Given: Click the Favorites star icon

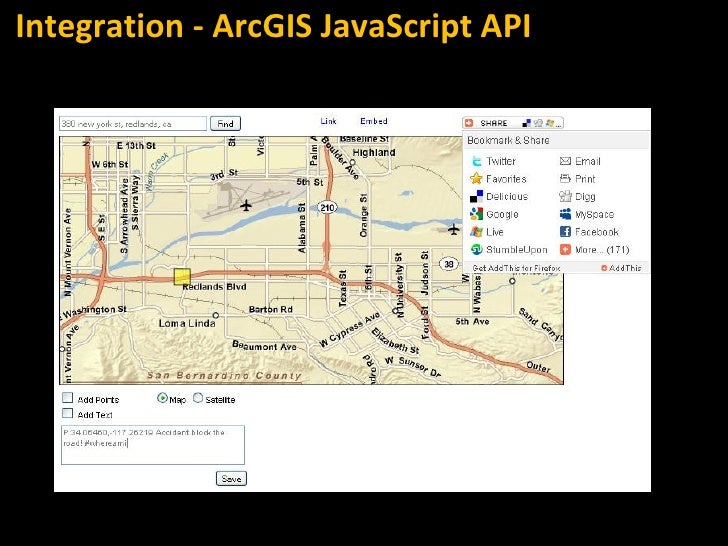Looking at the screenshot, I should click(x=476, y=179).
